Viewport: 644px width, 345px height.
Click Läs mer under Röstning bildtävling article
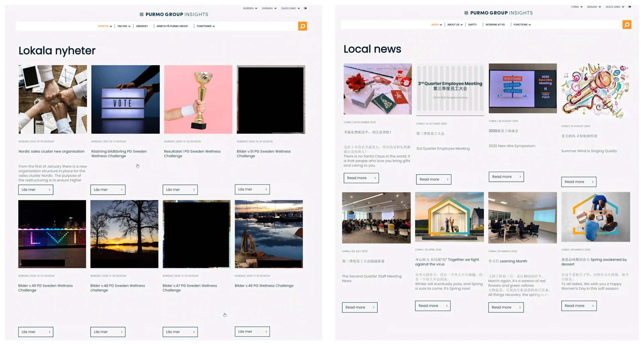pos(108,190)
